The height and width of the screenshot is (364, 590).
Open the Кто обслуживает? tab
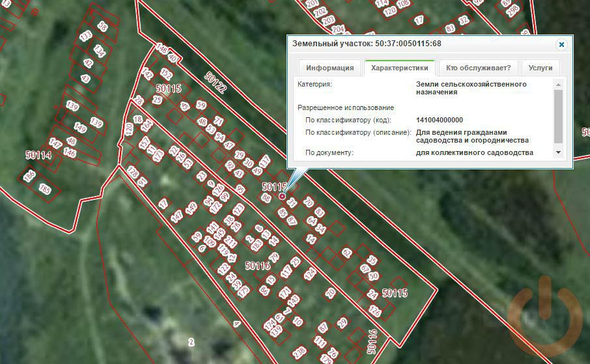click(x=478, y=68)
